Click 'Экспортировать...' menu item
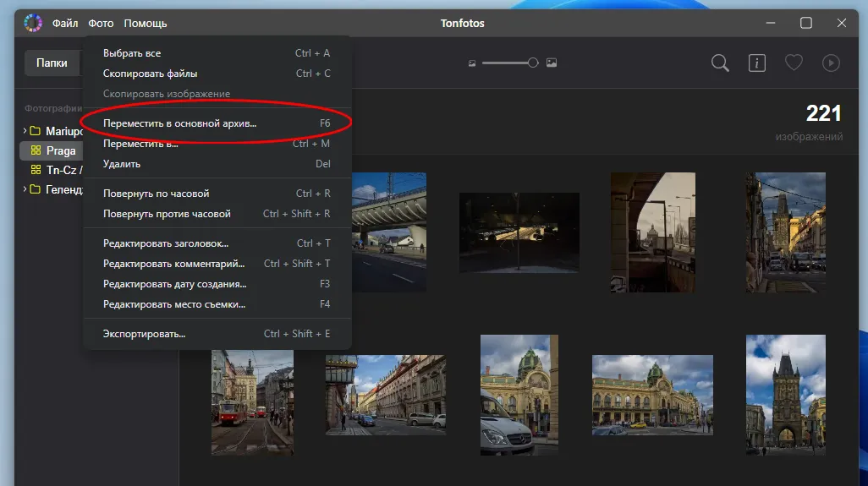The image size is (868, 486). 144,334
